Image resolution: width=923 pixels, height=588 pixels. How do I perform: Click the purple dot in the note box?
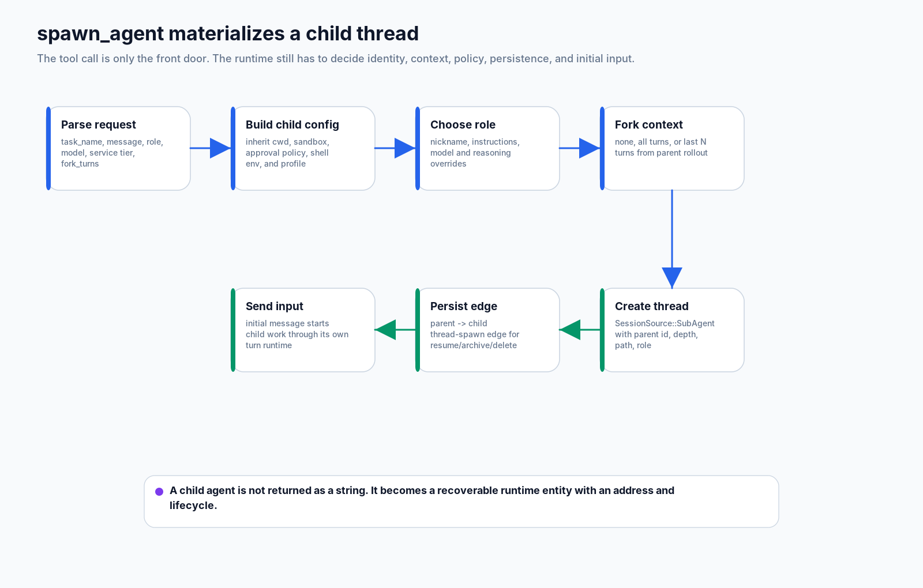tap(159, 492)
